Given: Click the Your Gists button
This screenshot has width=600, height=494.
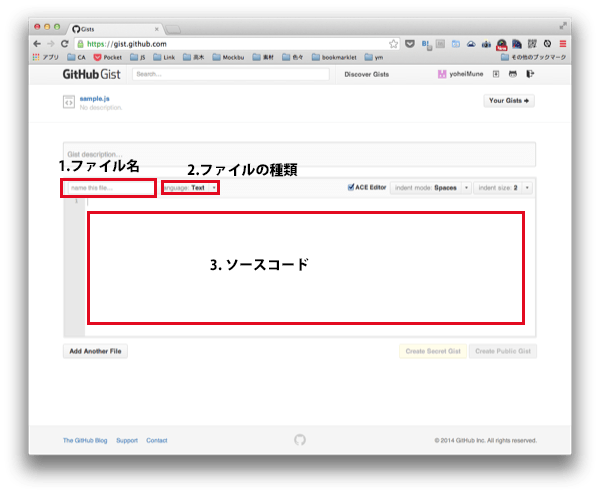Looking at the screenshot, I should [509, 101].
